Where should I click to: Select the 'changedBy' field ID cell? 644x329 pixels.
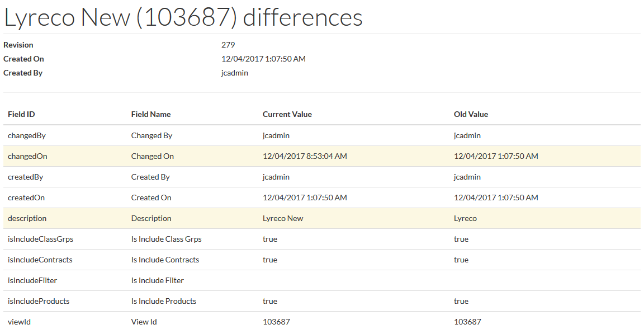[x=27, y=135]
